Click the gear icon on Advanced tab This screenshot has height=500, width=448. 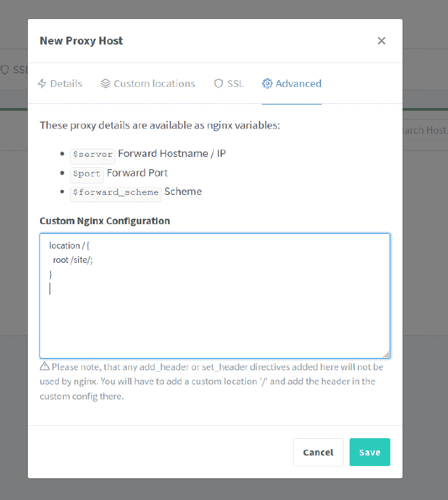[267, 84]
